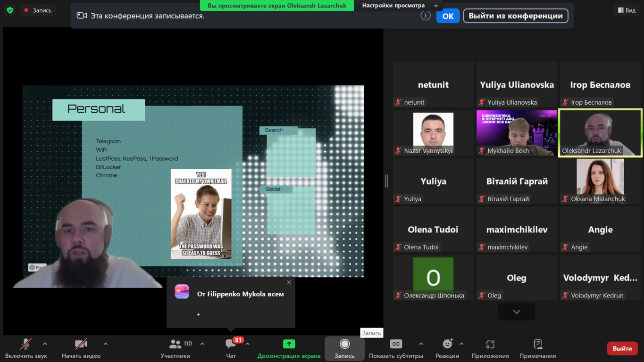644x362 pixels.
Task: Open the Приложения apps panel
Action: (490, 348)
